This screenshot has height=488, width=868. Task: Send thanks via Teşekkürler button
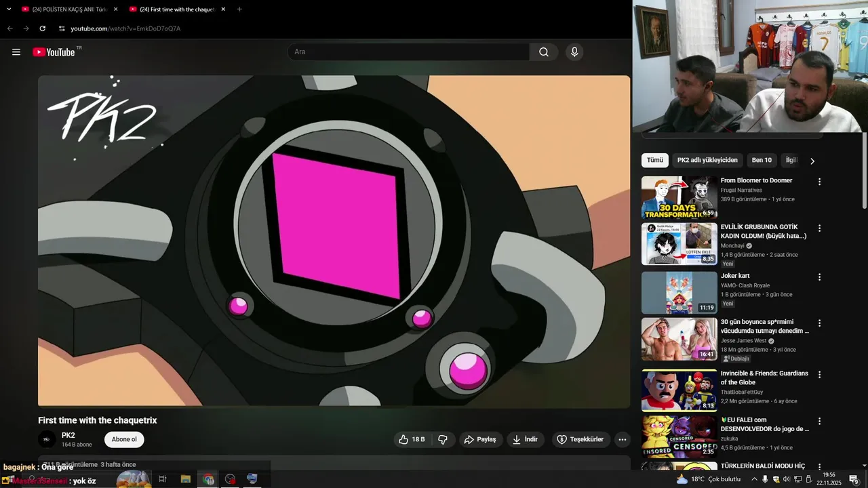click(580, 439)
